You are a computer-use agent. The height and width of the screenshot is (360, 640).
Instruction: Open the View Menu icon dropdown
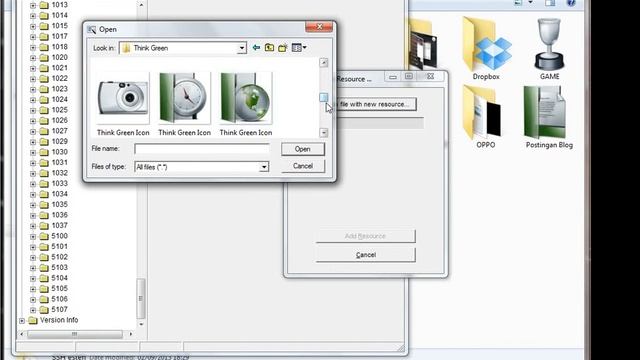[x=299, y=48]
